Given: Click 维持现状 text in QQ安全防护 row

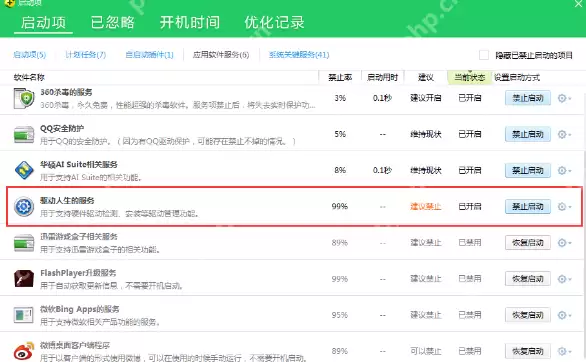Looking at the screenshot, I should 426,134.
